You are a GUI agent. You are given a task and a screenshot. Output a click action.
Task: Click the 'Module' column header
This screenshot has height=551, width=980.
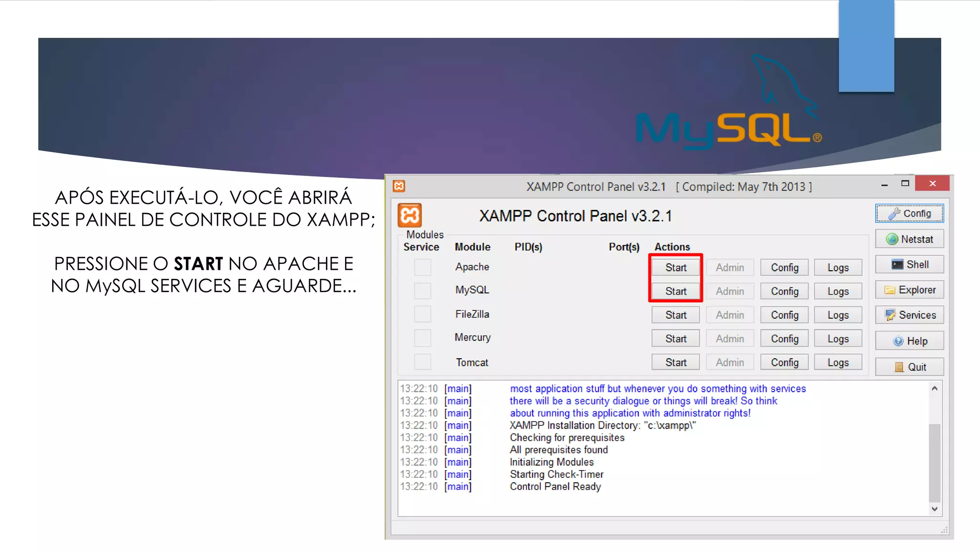tap(473, 247)
